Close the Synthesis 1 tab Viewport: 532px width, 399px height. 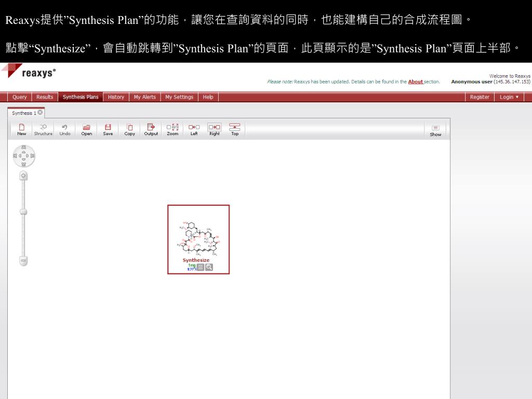(x=40, y=112)
